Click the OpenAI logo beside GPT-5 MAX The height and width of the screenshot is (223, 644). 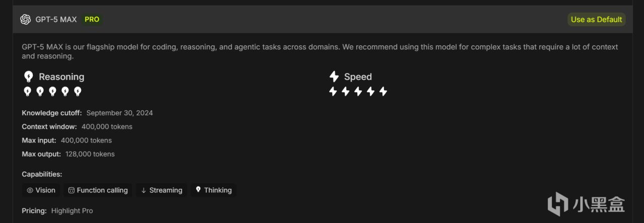coord(25,19)
